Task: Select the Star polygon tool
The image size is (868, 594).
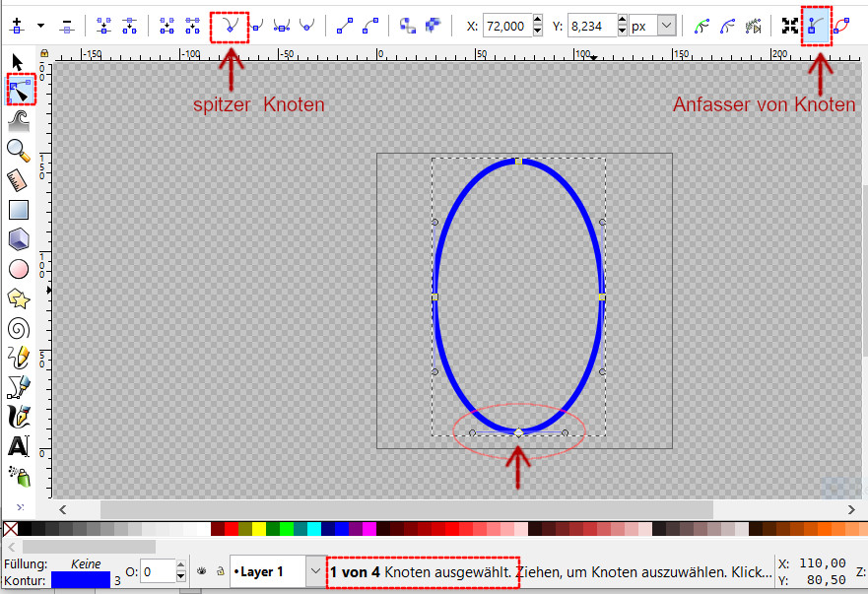Action: point(19,298)
